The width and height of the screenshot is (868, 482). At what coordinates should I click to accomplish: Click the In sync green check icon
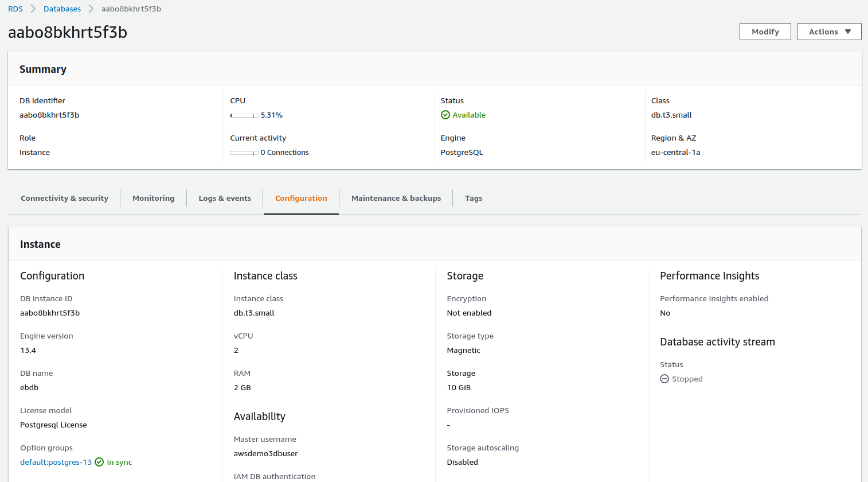pos(99,462)
